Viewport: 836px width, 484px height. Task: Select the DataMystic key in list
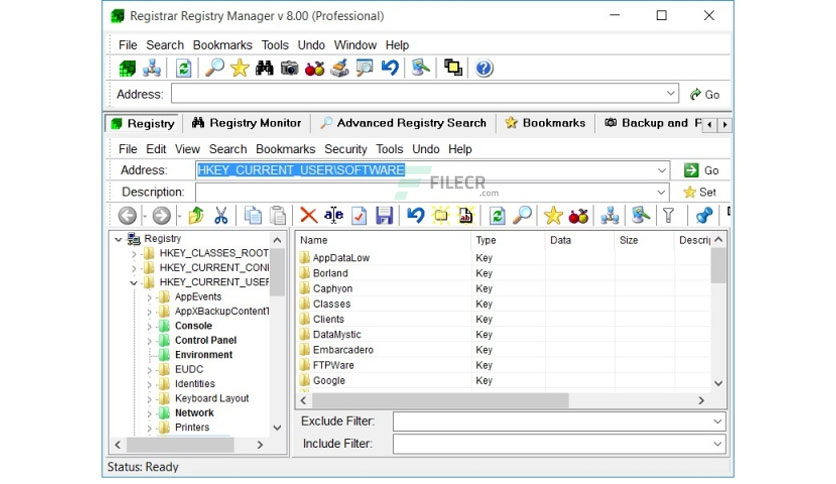click(336, 335)
